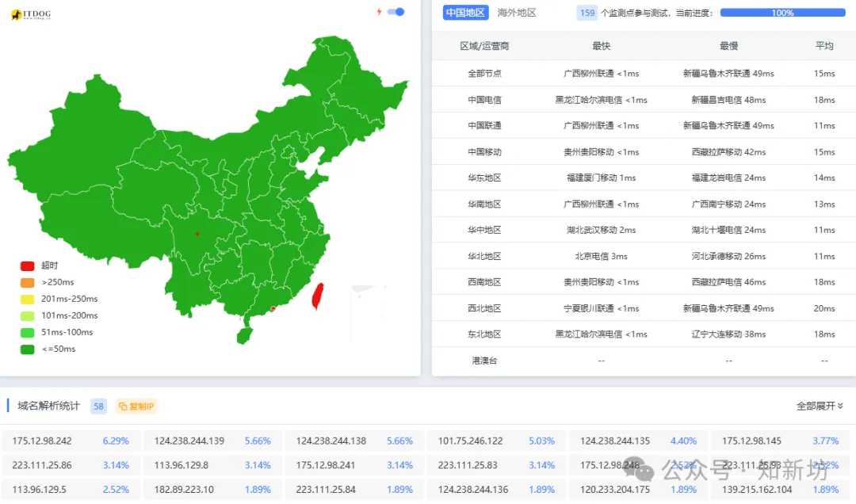
Task: Click the lightning bolt icon near the top toggle
Action: coord(378,12)
